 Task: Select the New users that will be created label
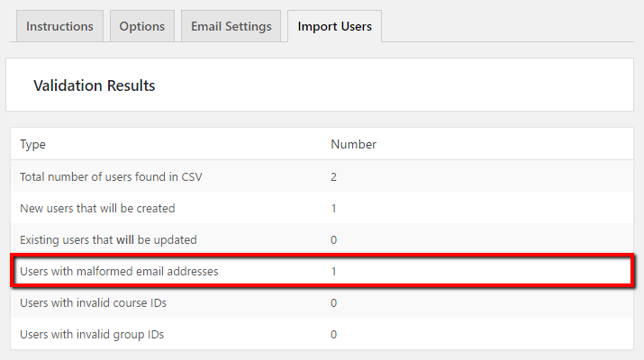click(97, 208)
